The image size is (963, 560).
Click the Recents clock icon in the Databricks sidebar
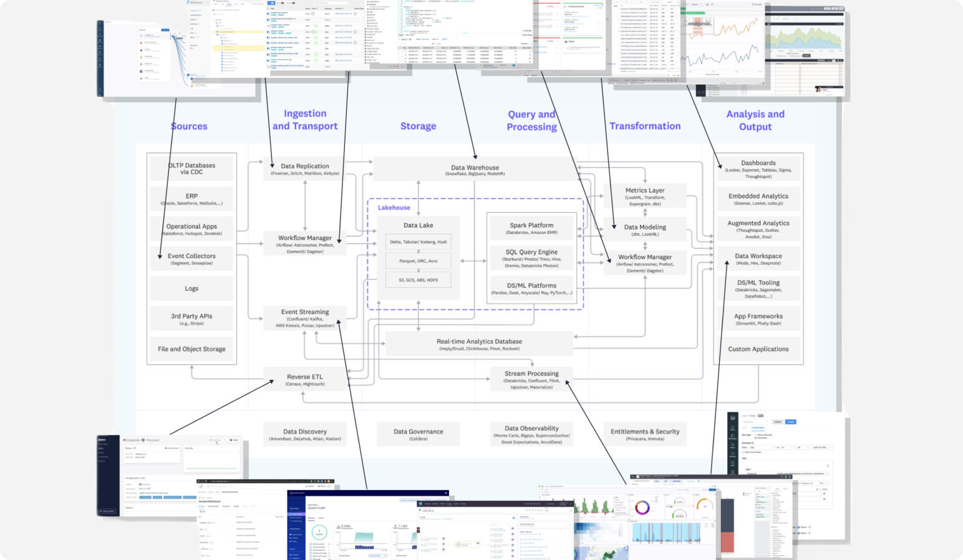pos(733,455)
